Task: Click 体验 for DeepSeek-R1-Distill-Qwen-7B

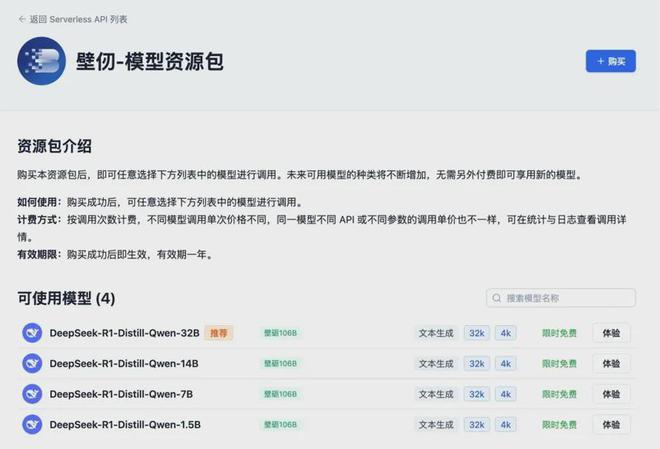Action: coord(611,394)
